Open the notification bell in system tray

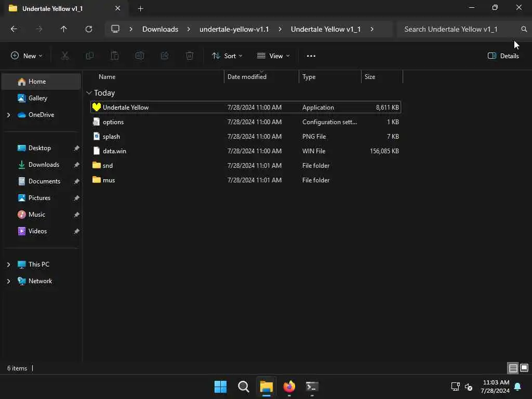[x=518, y=387]
